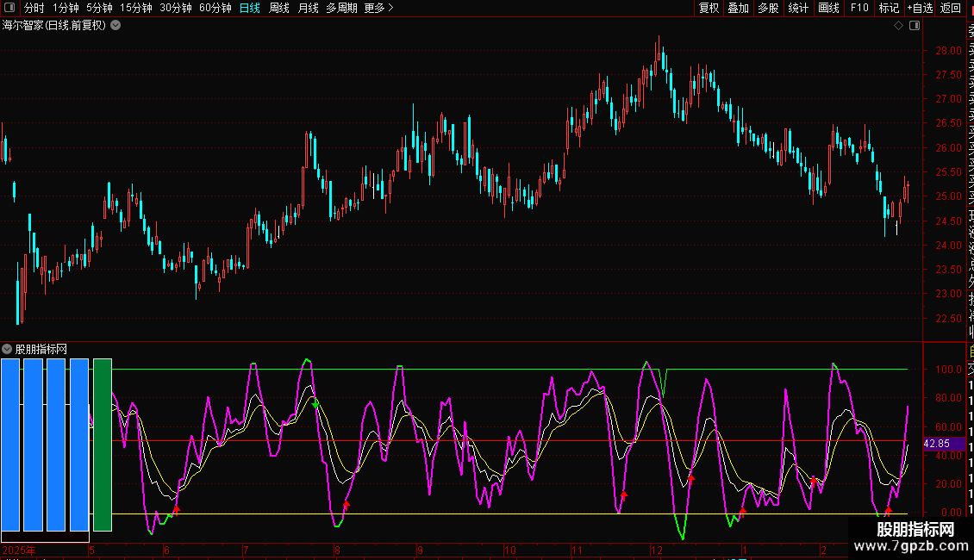Image resolution: width=974 pixels, height=560 pixels.
Task: Select the 周线 weekly period tab
Action: tap(279, 8)
